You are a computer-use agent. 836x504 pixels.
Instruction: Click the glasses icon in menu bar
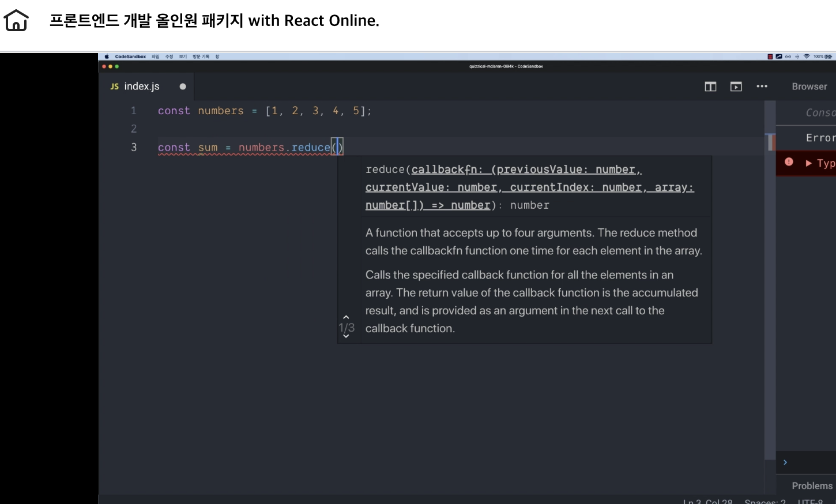pos(788,57)
